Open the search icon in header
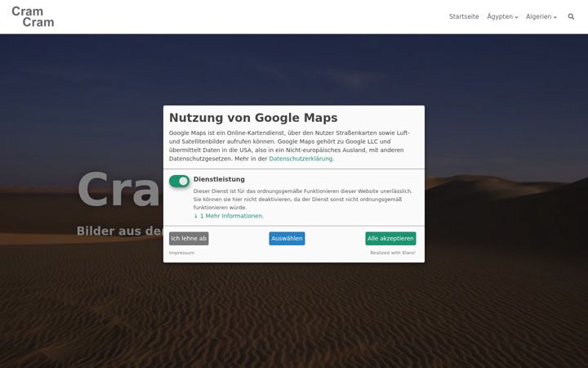This screenshot has height=368, width=588. [x=571, y=16]
